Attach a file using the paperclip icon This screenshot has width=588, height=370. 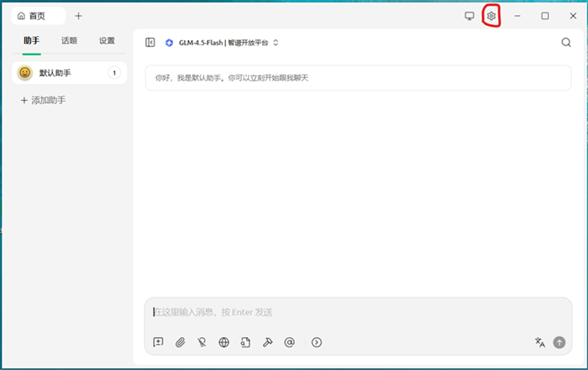pos(180,342)
